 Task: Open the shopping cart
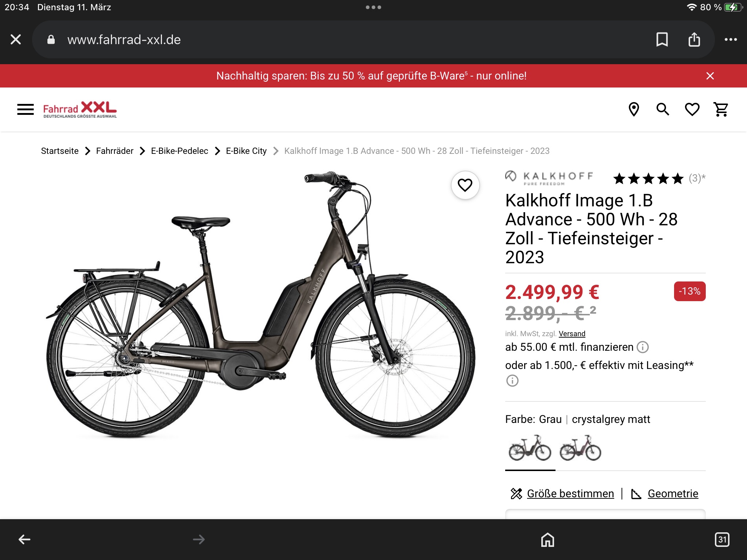click(x=721, y=109)
